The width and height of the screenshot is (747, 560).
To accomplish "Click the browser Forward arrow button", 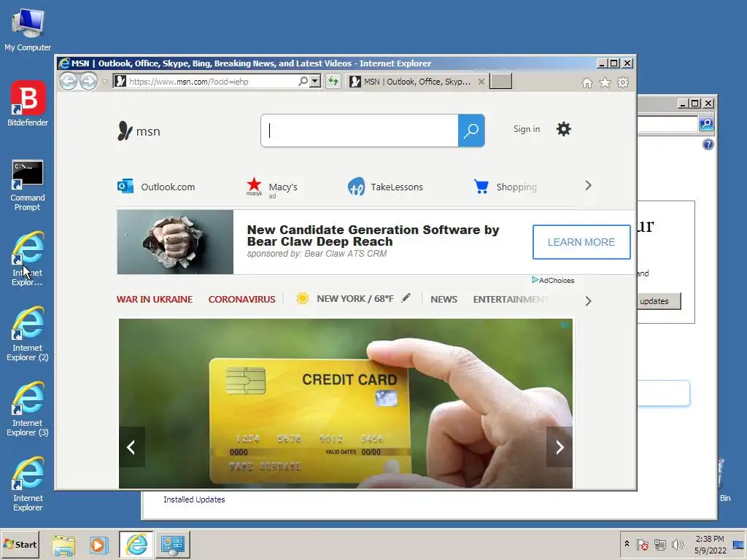I will point(88,82).
